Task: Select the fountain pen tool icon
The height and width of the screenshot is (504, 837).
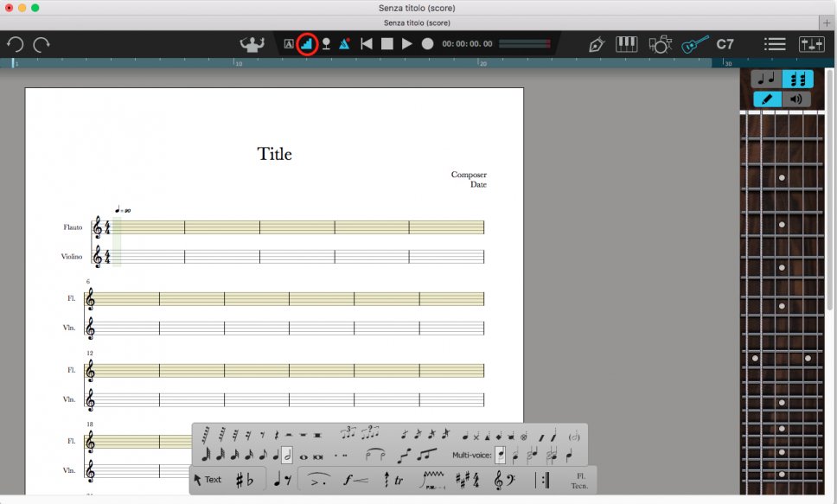Action: coord(596,44)
